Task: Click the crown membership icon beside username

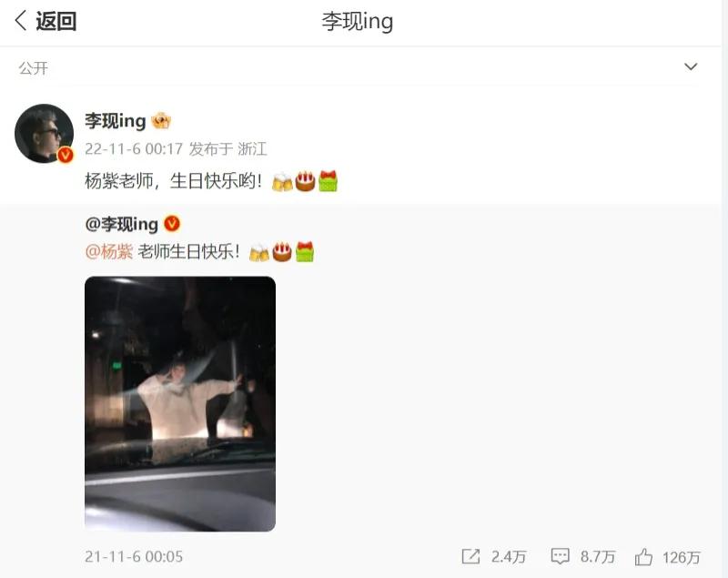Action: click(x=161, y=121)
